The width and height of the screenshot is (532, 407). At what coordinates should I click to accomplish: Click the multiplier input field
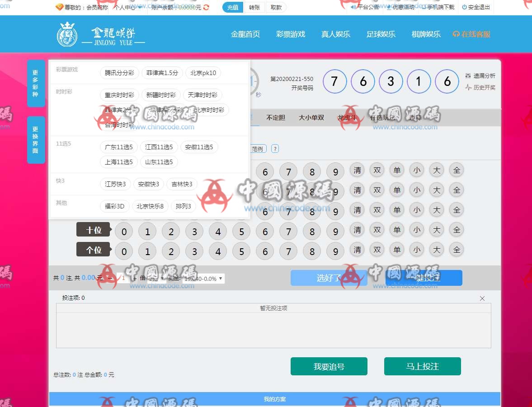123,279
